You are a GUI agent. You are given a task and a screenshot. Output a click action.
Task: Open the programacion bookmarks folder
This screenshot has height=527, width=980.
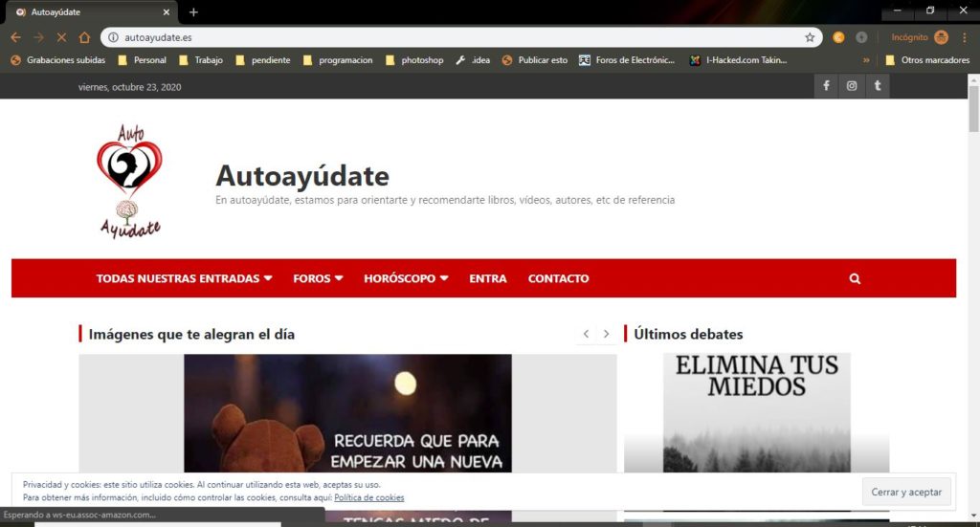[x=338, y=60]
